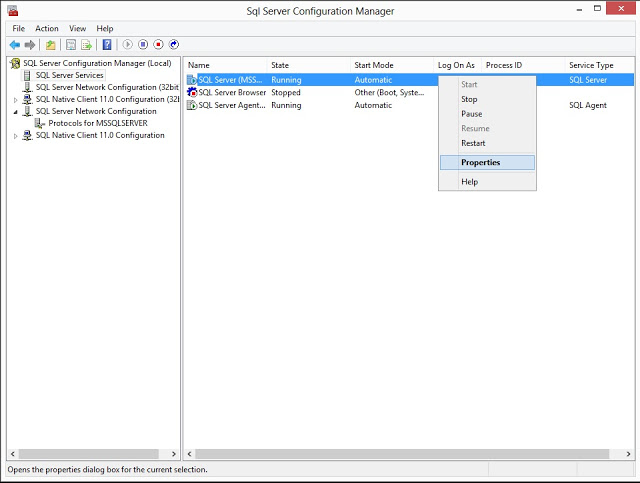Click the blue Help toolbar icon
640x483 pixels.
click(107, 45)
